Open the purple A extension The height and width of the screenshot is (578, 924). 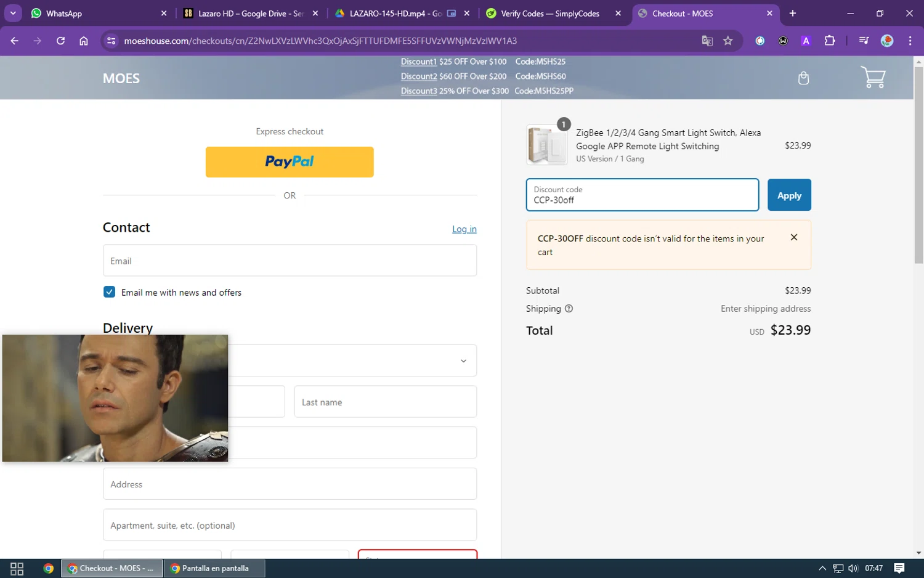coord(806,41)
